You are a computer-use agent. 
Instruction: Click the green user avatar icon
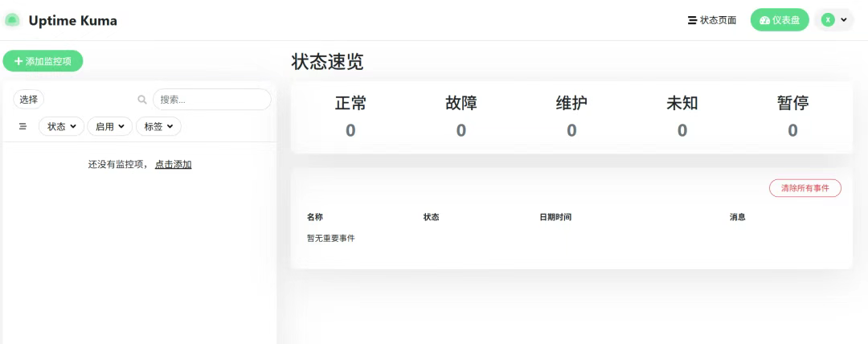(828, 20)
